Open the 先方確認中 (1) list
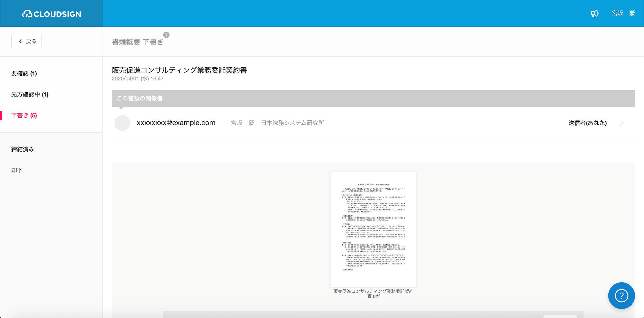This screenshot has width=644, height=318. tap(30, 94)
